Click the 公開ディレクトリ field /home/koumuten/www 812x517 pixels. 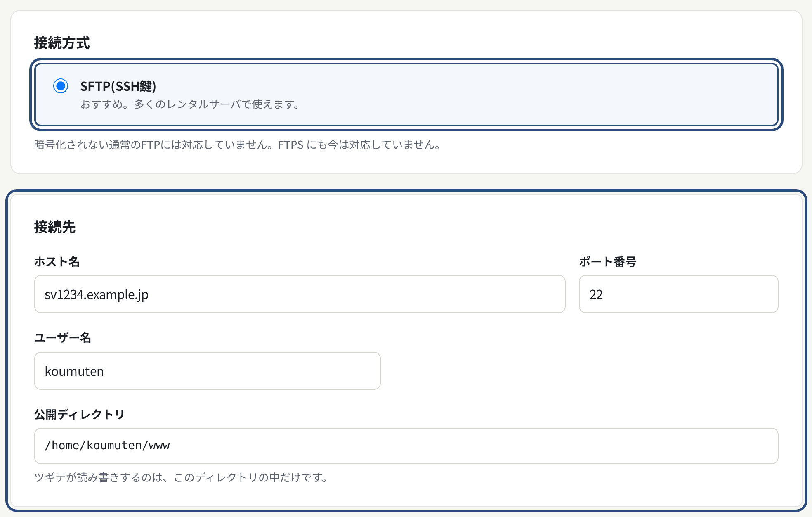click(x=406, y=446)
